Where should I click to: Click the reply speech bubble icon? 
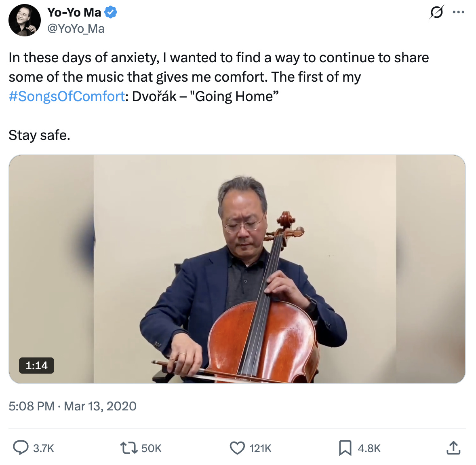click(x=21, y=448)
